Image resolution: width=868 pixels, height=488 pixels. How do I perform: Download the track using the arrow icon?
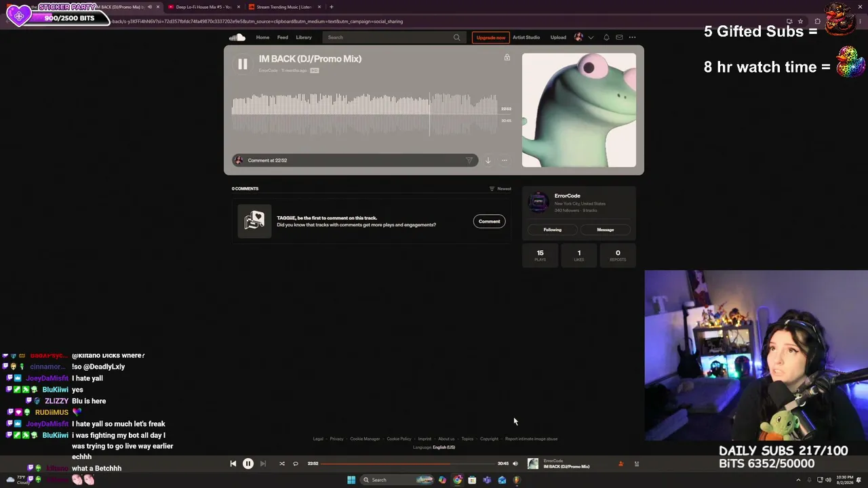pyautogui.click(x=488, y=161)
